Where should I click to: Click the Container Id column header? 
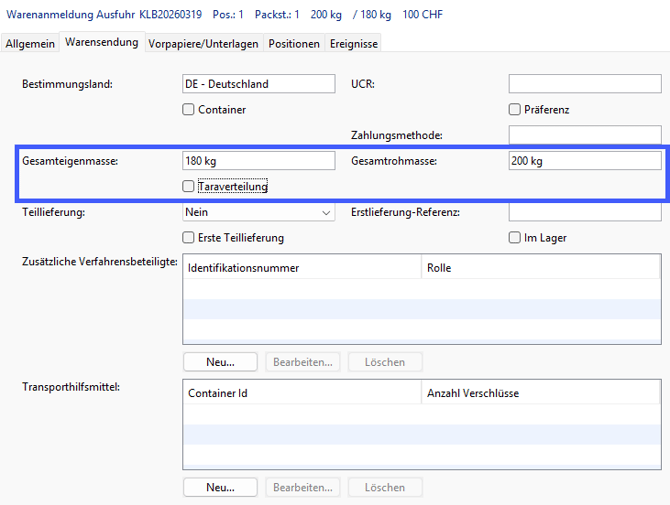click(302, 393)
